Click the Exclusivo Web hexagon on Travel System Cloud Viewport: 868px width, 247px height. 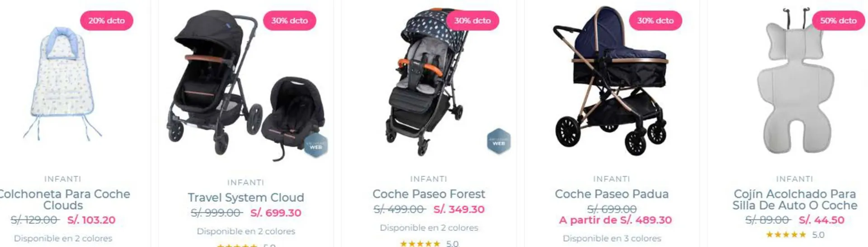pyautogui.click(x=316, y=146)
